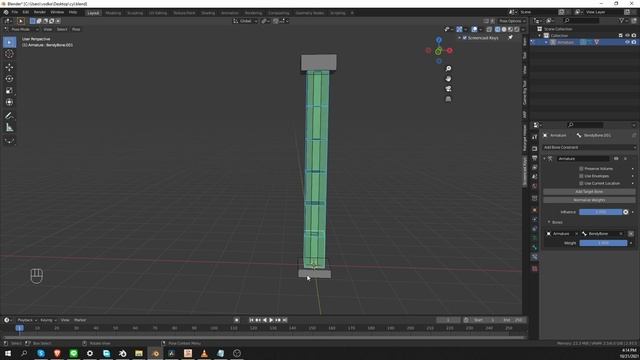Select the Rotate tool
This screenshot has width=640, height=360.
tap(9, 79)
